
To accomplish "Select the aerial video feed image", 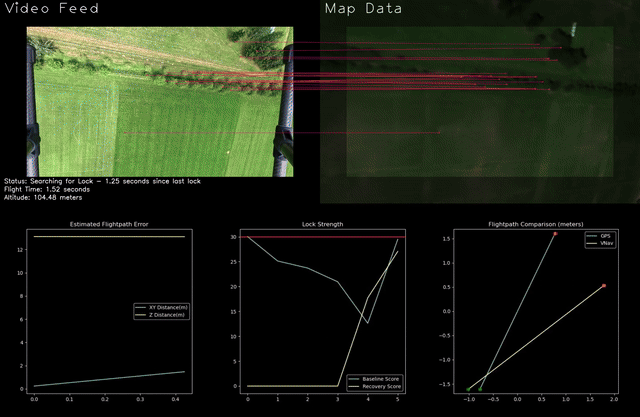I will (160, 102).
